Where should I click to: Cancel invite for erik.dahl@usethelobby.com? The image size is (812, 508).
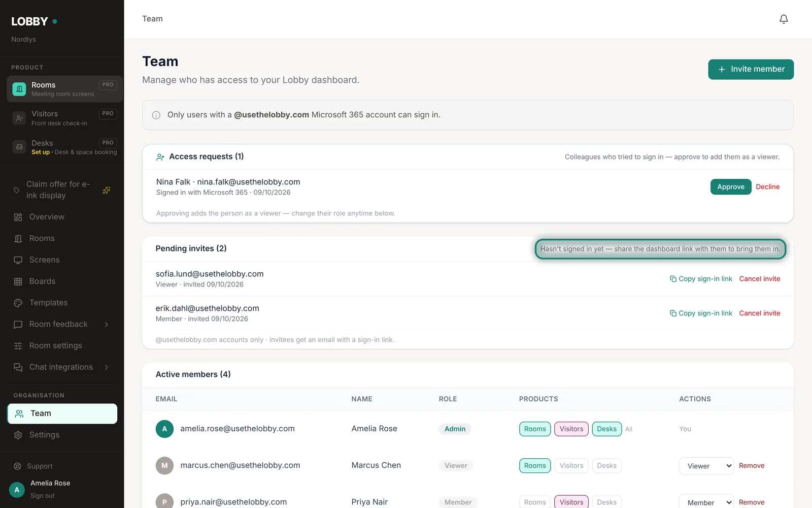760,313
